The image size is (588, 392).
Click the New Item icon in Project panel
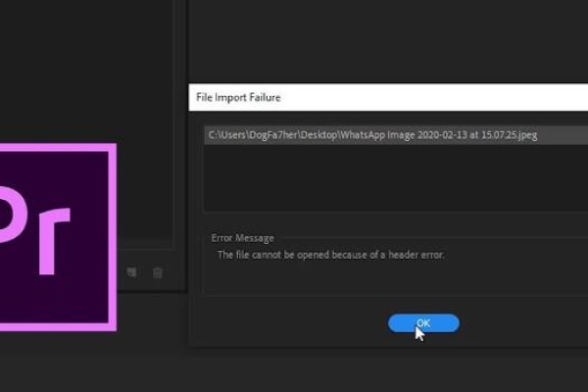(x=130, y=273)
